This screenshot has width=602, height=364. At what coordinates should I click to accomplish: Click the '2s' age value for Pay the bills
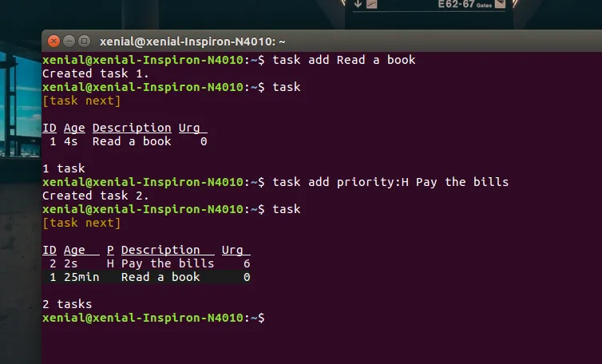pyautogui.click(x=70, y=263)
